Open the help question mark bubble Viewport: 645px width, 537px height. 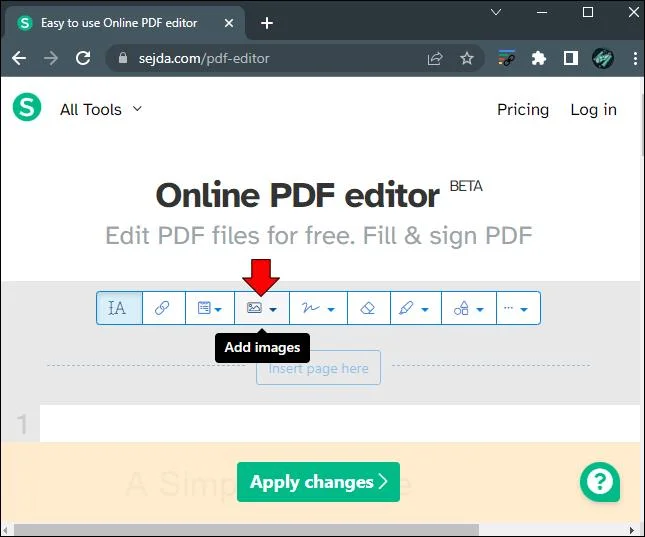coord(600,482)
